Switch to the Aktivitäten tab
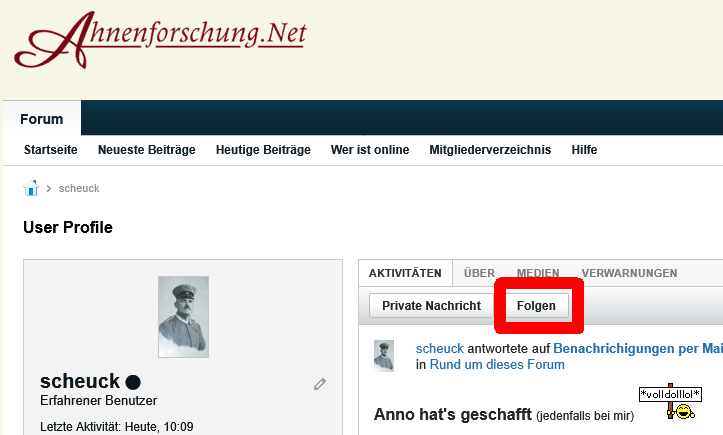 405,273
